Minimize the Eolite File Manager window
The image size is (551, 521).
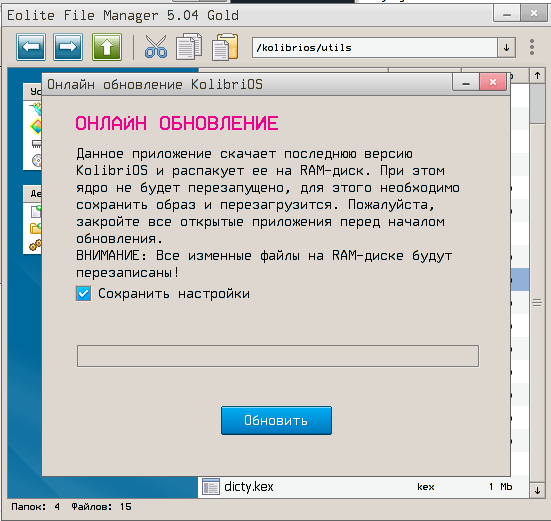tap(507, 14)
